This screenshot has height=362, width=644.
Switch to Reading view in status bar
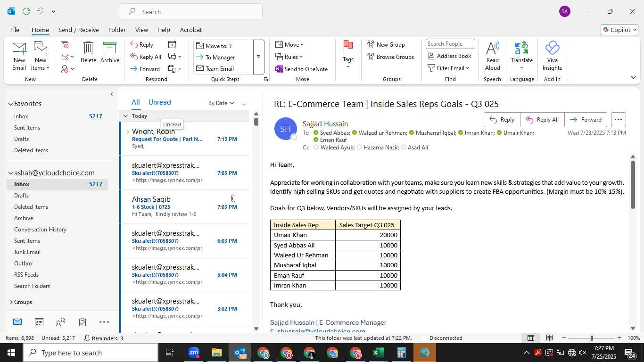pyautogui.click(x=549, y=338)
